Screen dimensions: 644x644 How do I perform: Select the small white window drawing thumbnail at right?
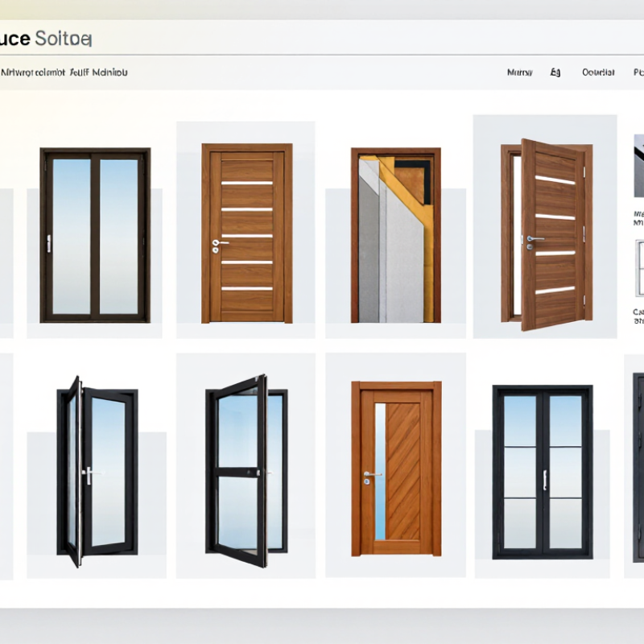639,269
